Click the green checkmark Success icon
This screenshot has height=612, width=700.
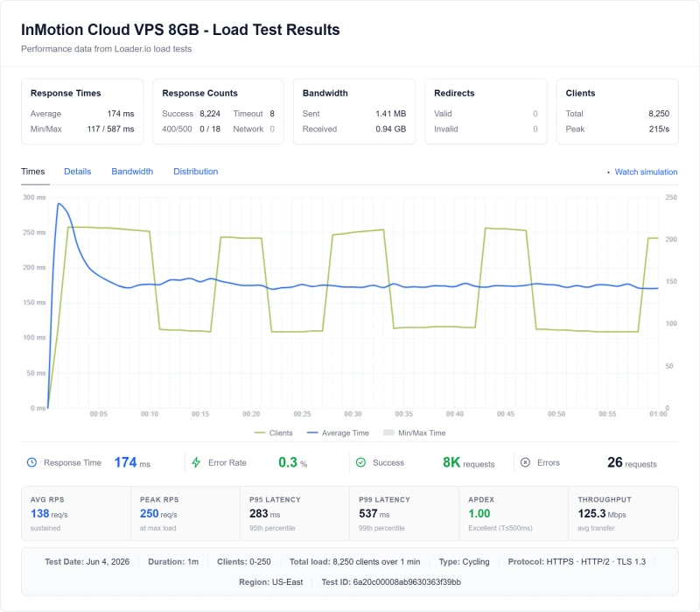[360, 462]
